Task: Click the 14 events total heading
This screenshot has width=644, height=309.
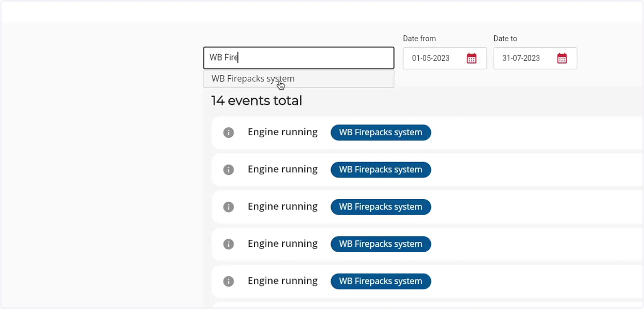Action: pyautogui.click(x=257, y=100)
